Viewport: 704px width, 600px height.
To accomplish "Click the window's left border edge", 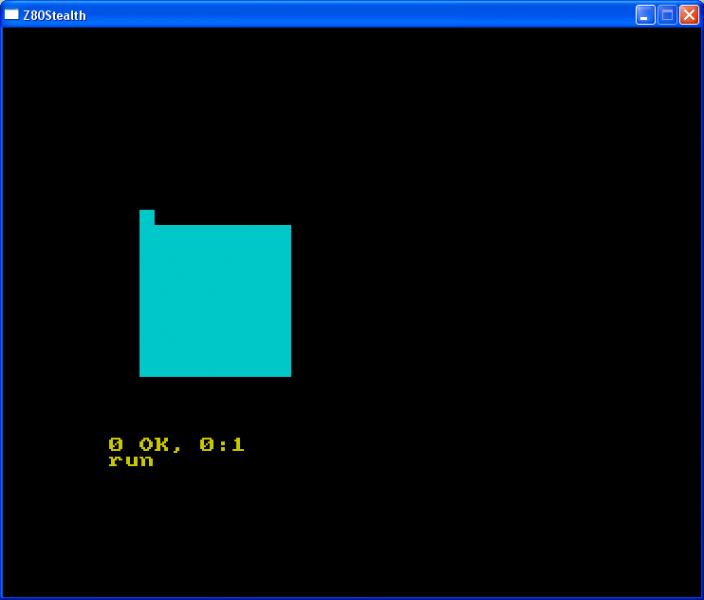I will [2, 300].
